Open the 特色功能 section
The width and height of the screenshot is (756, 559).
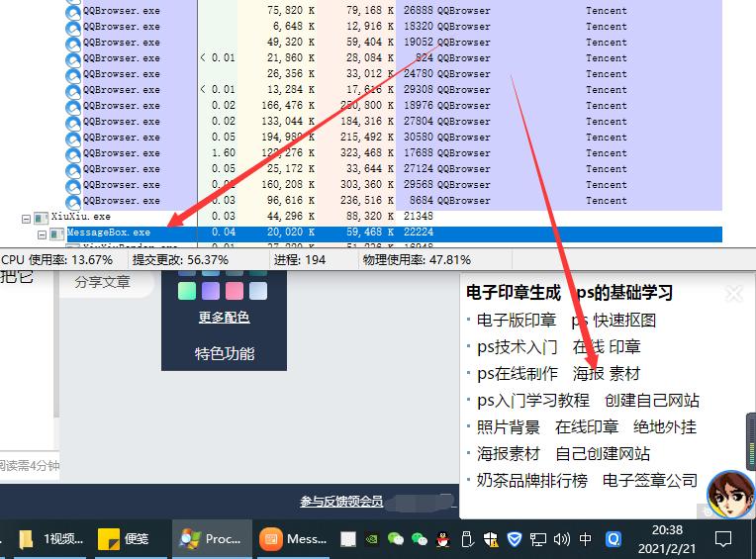click(225, 353)
